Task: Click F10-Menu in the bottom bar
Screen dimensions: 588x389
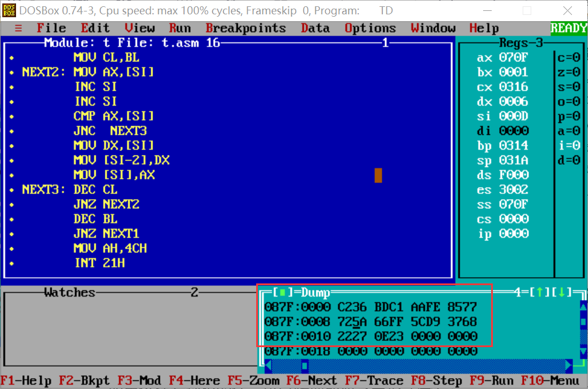Action: (x=550, y=381)
